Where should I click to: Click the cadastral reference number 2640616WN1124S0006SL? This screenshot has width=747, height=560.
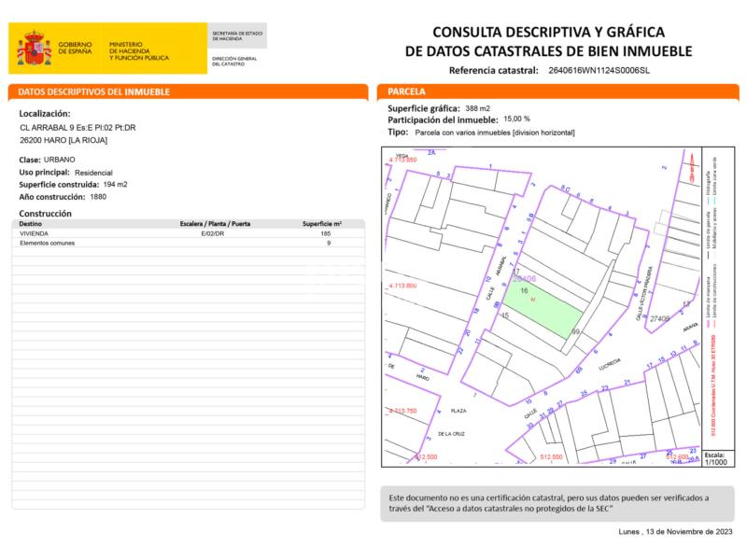point(599,70)
